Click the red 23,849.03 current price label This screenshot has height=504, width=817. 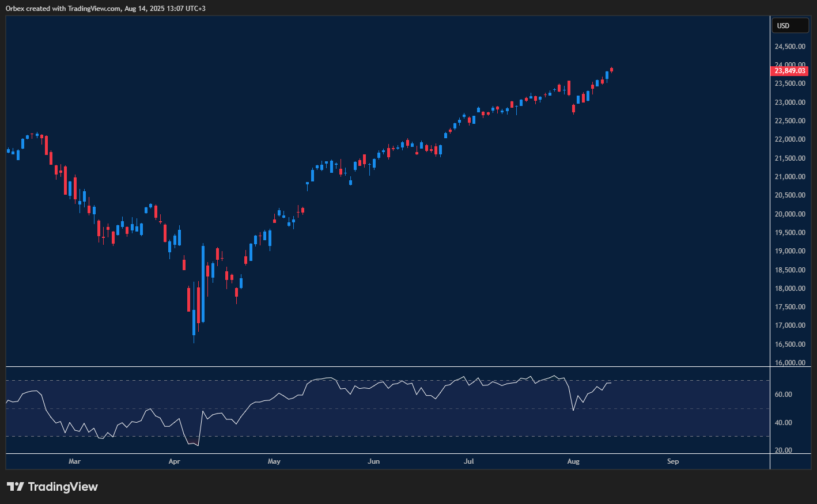click(x=789, y=71)
